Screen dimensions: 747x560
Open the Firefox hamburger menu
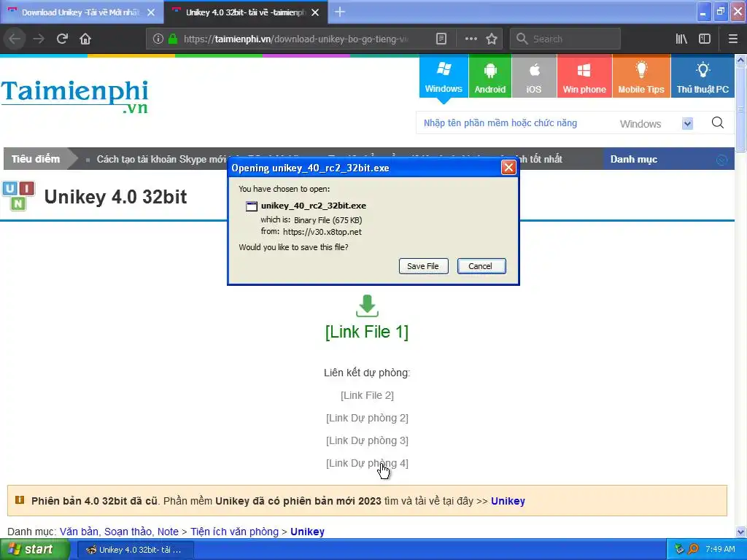733,39
